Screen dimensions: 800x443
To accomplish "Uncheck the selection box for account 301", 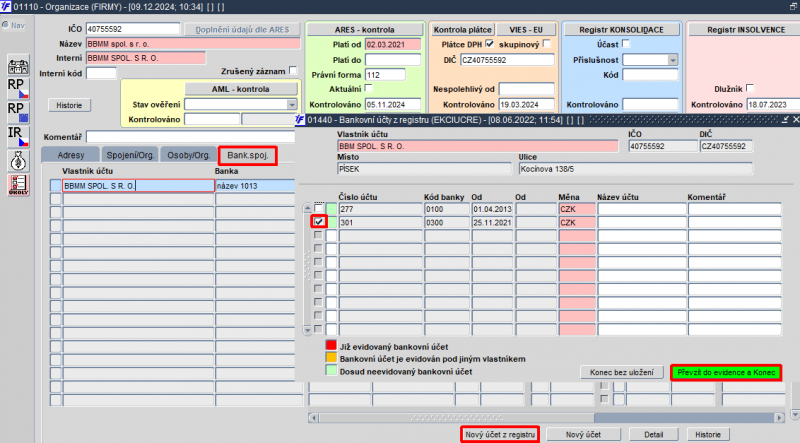I will coord(318,222).
